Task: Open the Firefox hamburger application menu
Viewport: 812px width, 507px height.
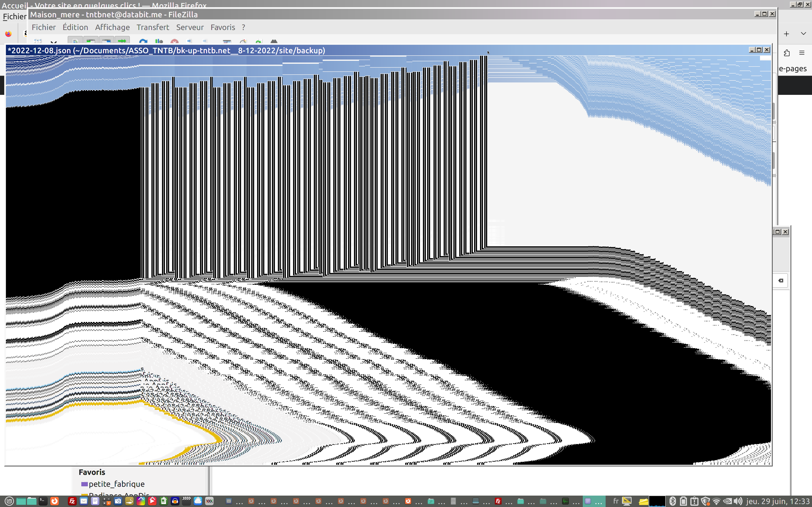Action: coord(802,53)
